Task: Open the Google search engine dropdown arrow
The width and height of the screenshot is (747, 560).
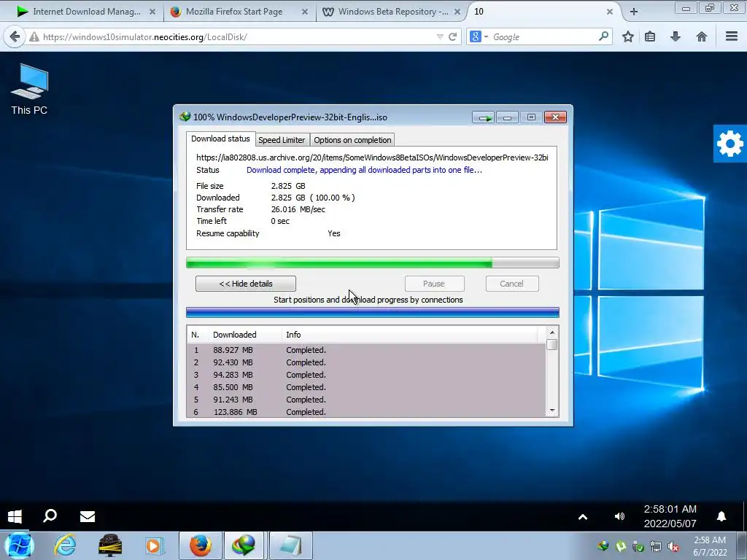Action: click(486, 36)
